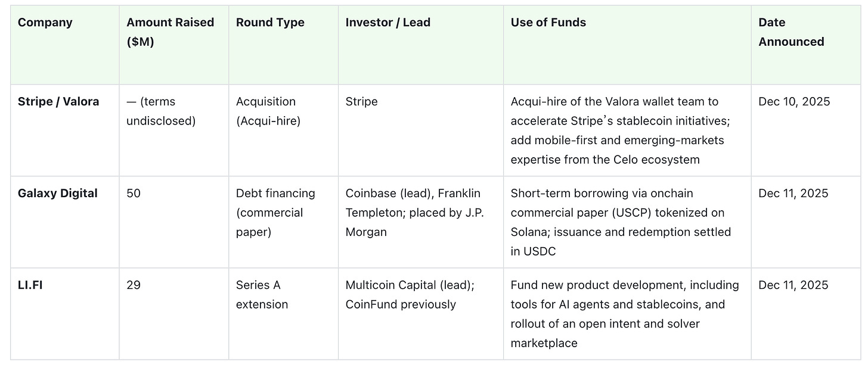Click the Debt financing round type cell

pos(275,213)
